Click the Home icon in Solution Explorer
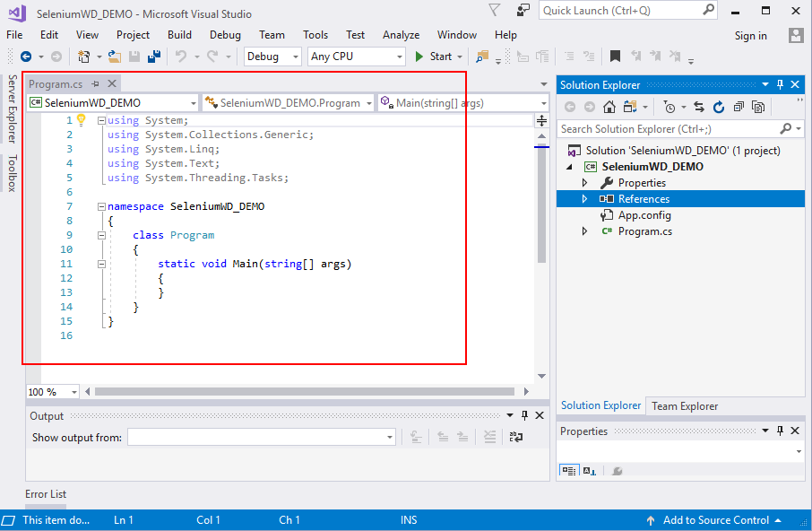 pyautogui.click(x=609, y=107)
